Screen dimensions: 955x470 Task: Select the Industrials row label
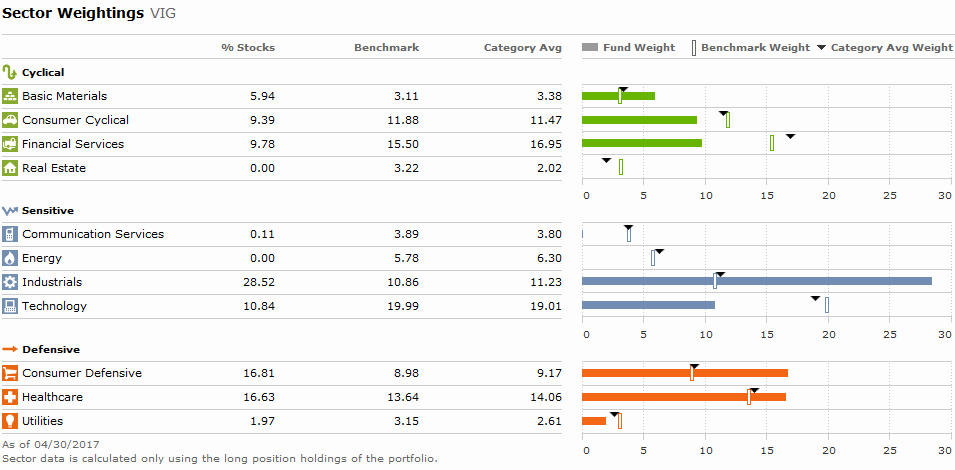[x=52, y=282]
